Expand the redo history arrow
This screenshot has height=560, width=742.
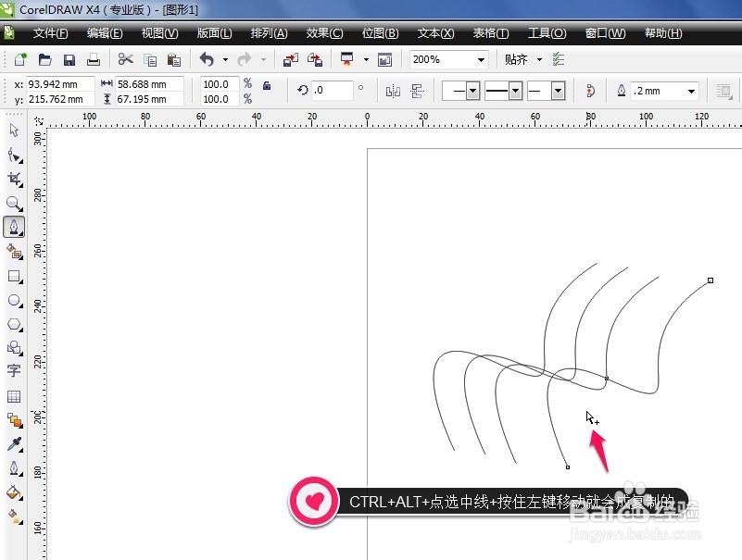click(264, 59)
